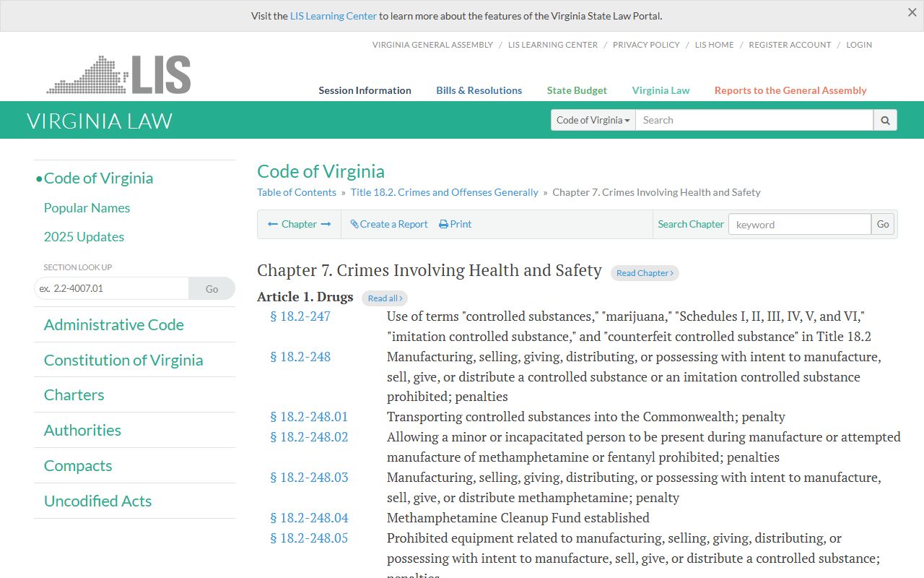Viewport: 924px width, 578px height.
Task: Go to previous chapter arrow
Action: [x=273, y=224]
